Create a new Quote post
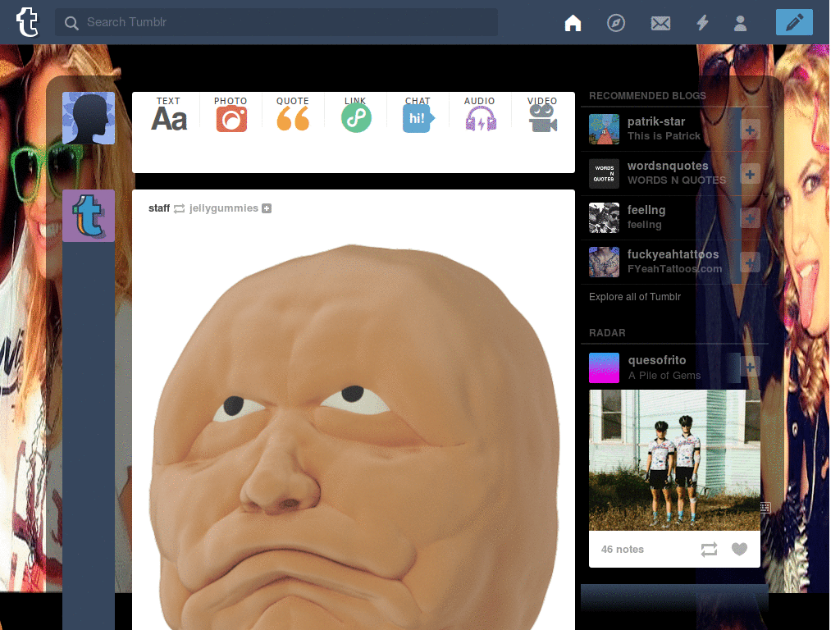This screenshot has height=630, width=840. 293,114
